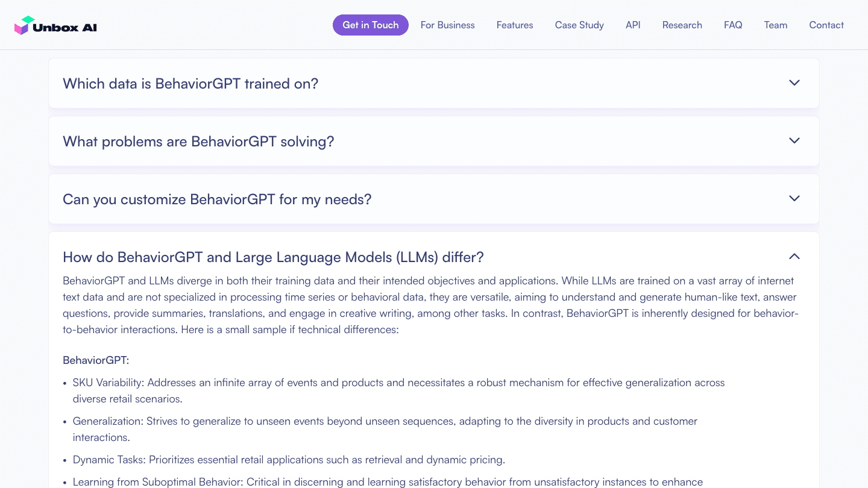
Task: Click the 'Generalization:' bullet text
Action: [x=385, y=429]
